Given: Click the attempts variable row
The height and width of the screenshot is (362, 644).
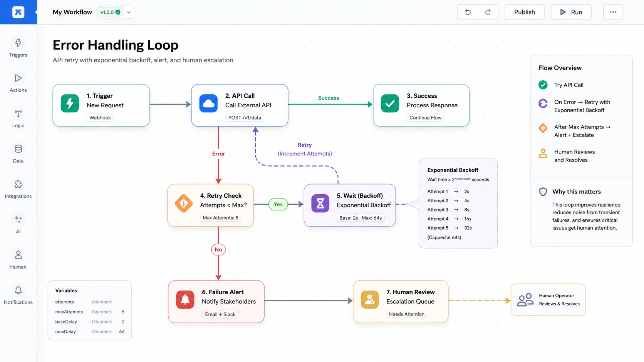Looking at the screenshot, I should click(x=90, y=302).
